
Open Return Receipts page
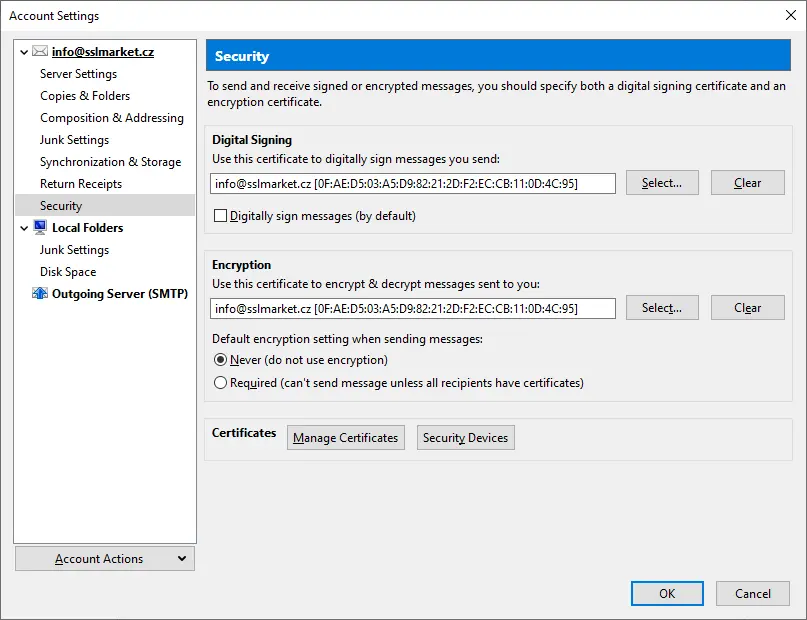click(81, 184)
